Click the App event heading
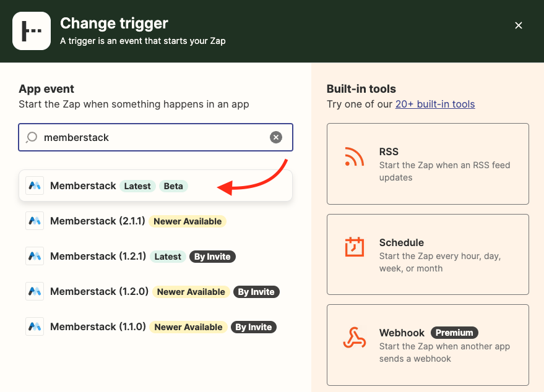Image resolution: width=544 pixels, height=392 pixels. pos(46,89)
